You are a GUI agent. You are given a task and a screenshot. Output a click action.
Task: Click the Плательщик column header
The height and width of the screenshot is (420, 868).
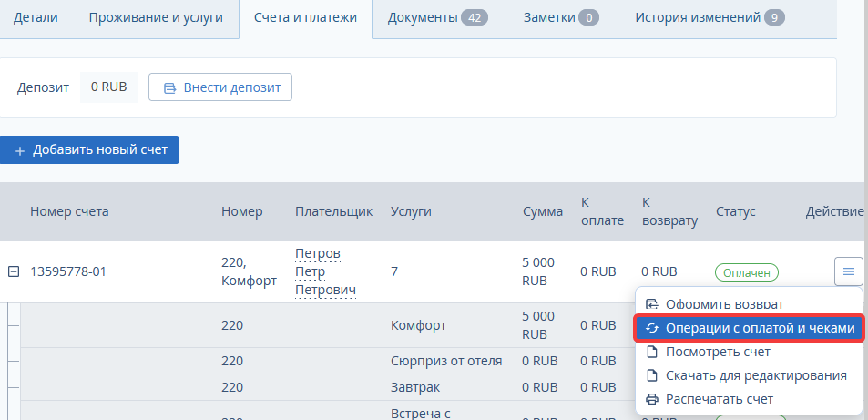333,211
